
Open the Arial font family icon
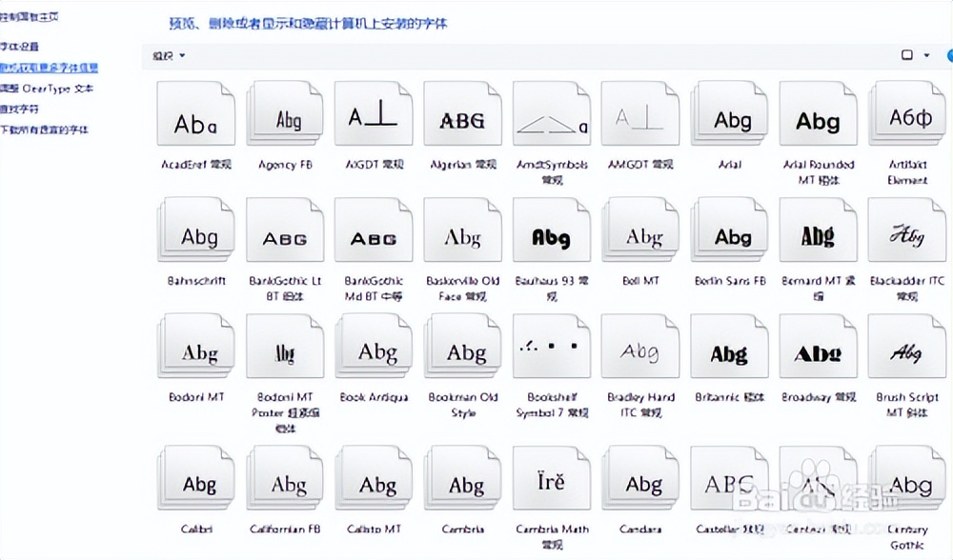point(730,120)
